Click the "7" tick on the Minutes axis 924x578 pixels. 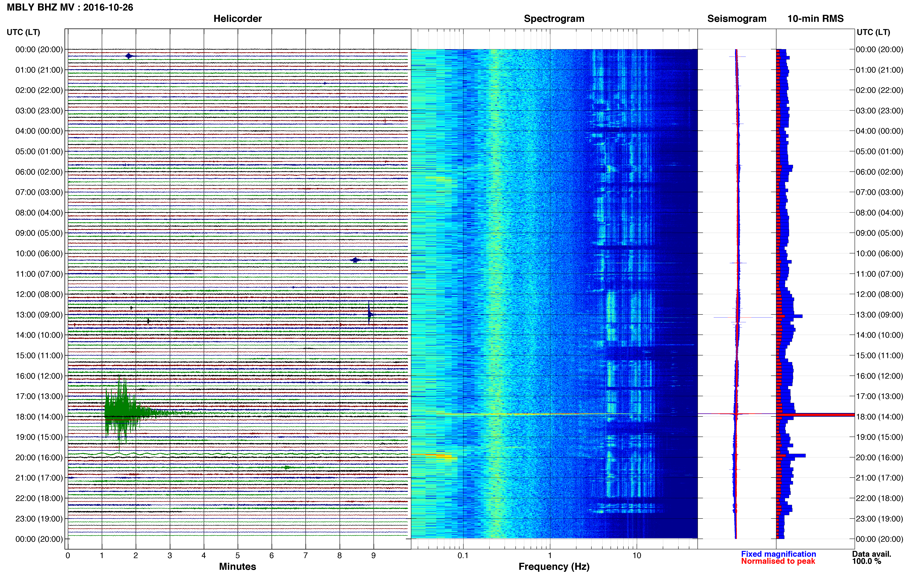coord(306,556)
